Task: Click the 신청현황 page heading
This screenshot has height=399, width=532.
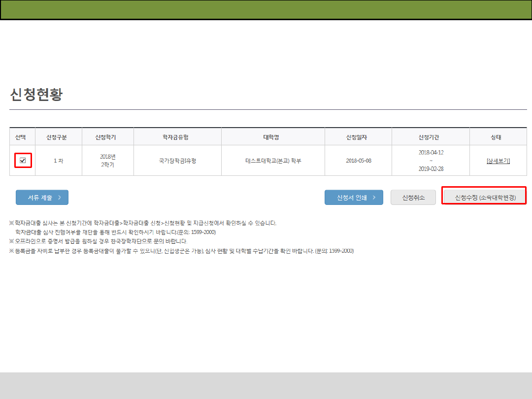Action: coord(36,95)
